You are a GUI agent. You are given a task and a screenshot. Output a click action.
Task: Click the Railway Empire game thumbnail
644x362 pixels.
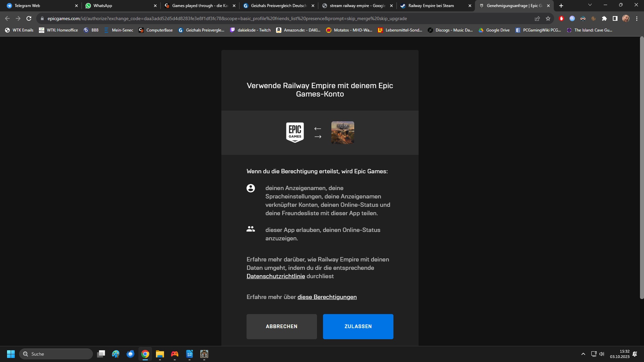tap(342, 133)
